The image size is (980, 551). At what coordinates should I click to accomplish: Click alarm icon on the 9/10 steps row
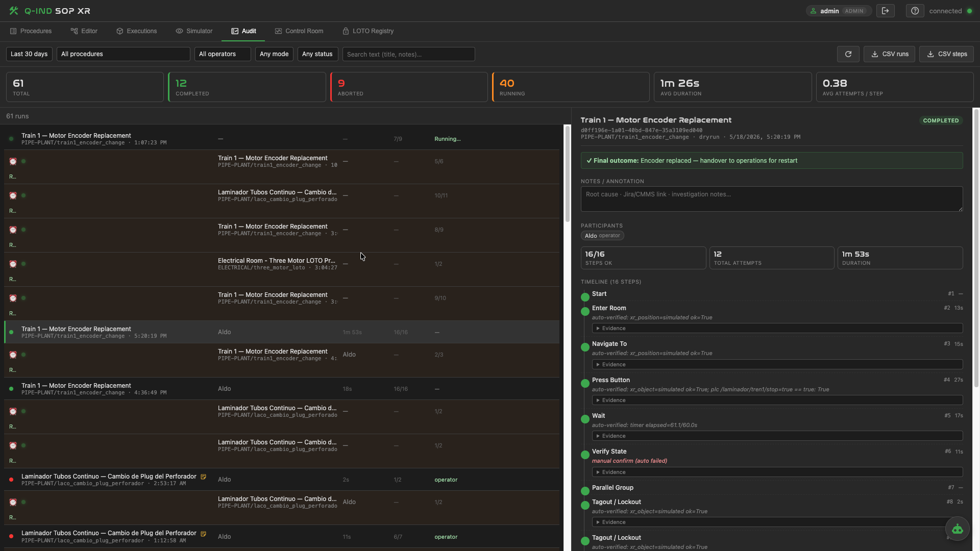13,298
